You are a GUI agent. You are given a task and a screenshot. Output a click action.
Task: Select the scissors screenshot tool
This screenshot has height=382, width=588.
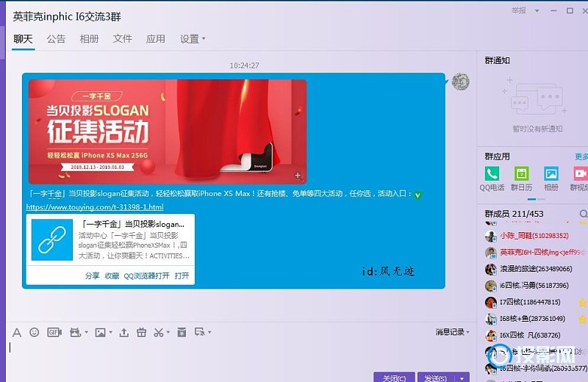coord(158,333)
